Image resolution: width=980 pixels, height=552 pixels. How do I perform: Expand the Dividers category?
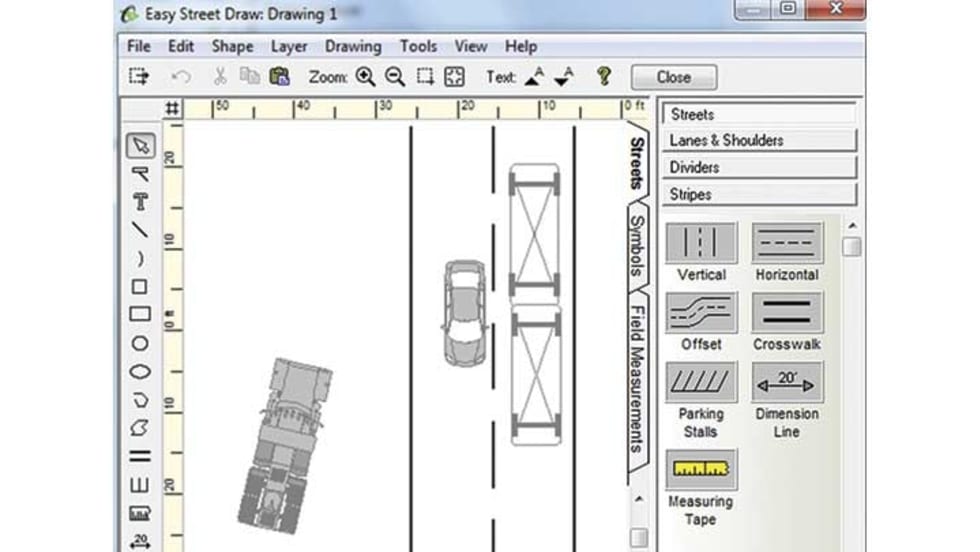pos(758,168)
